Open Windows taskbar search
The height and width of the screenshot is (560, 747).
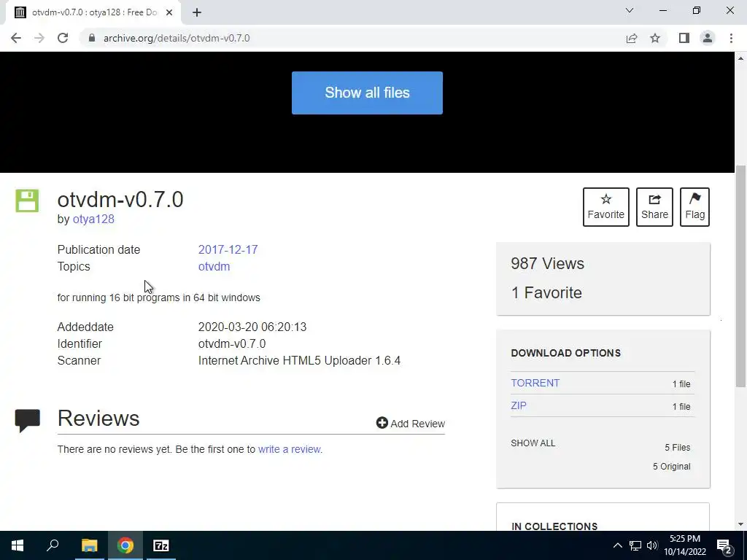(53, 545)
